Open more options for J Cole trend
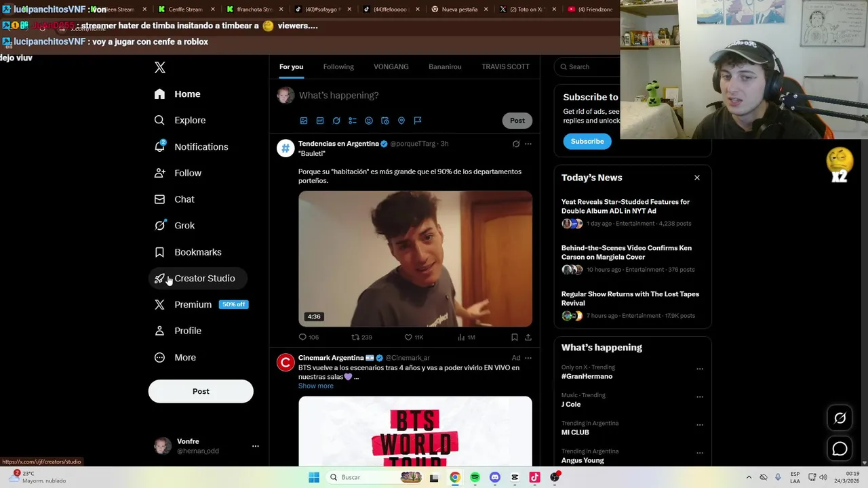868x488 pixels. (x=700, y=397)
